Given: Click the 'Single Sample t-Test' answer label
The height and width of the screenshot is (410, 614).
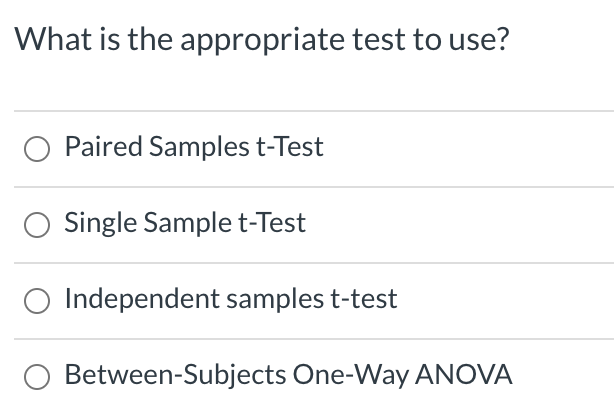Looking at the screenshot, I should (x=185, y=223).
